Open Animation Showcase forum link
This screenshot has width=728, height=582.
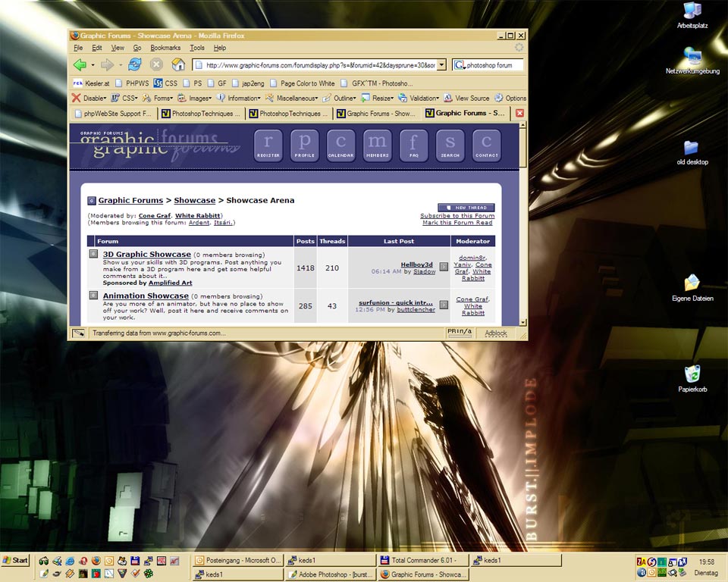pos(146,296)
